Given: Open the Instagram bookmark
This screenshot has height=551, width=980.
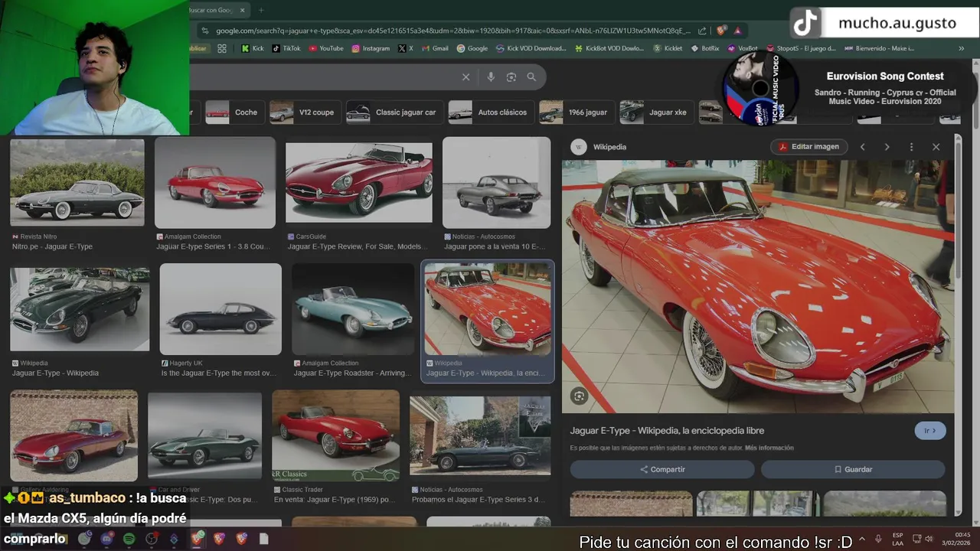Looking at the screenshot, I should 371,48.
